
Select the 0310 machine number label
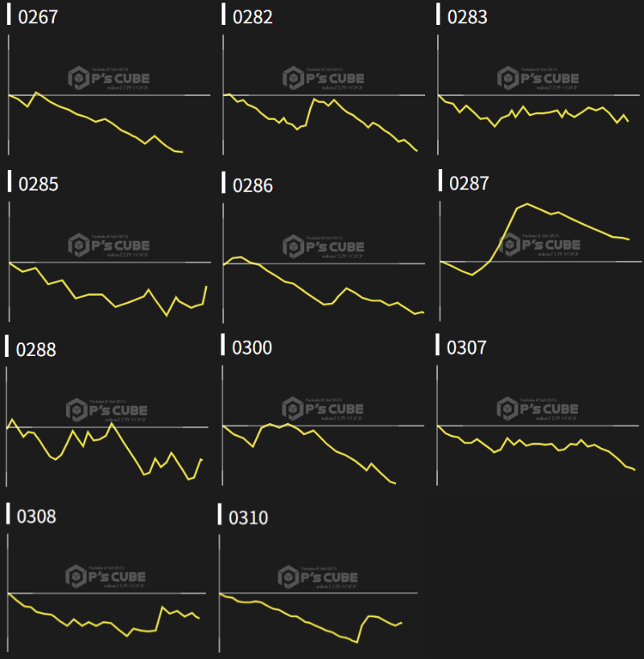point(248,517)
